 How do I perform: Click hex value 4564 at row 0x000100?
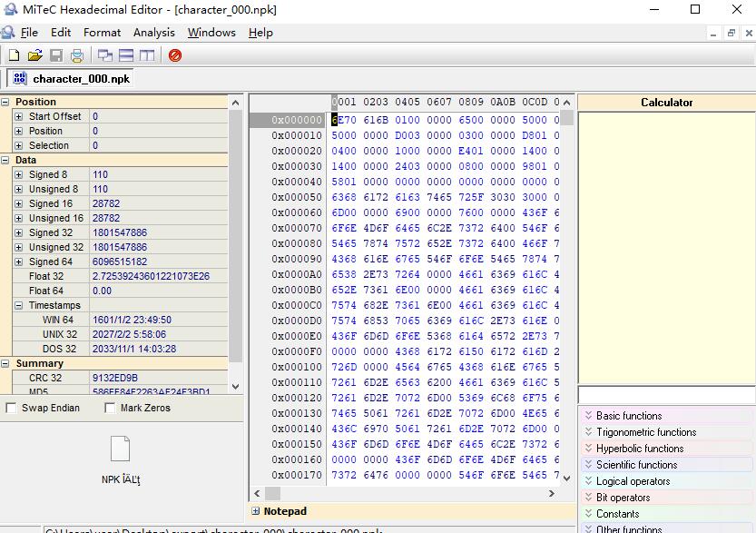coord(407,367)
